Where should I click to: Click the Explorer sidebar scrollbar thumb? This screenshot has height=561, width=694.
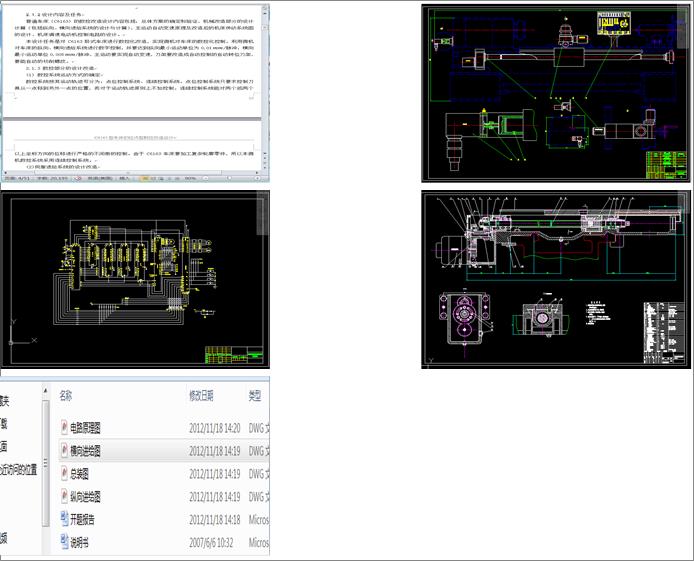coord(45,464)
